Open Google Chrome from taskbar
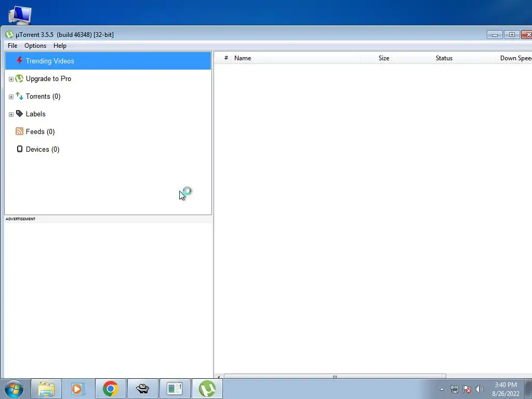Viewport: 532px width, 399px height. (110, 389)
